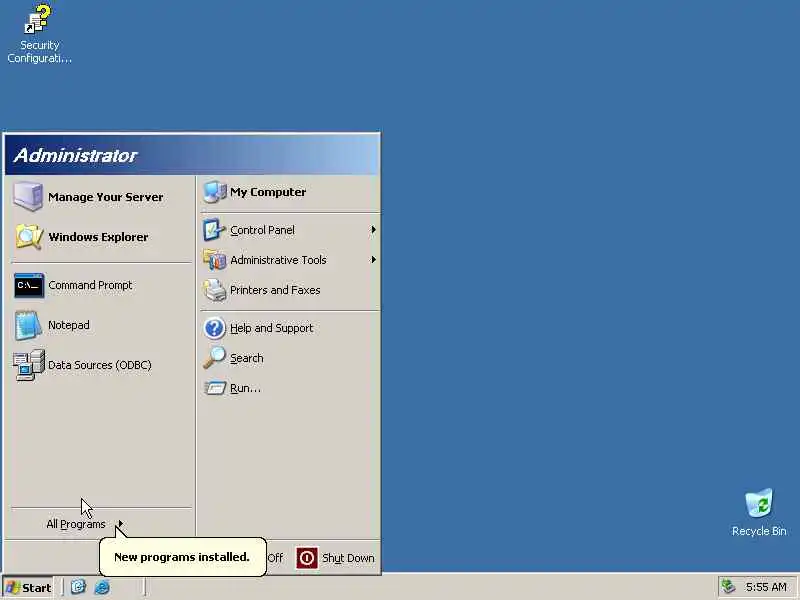Click the Run... label
Viewport: 800px width, 600px height.
click(x=245, y=388)
